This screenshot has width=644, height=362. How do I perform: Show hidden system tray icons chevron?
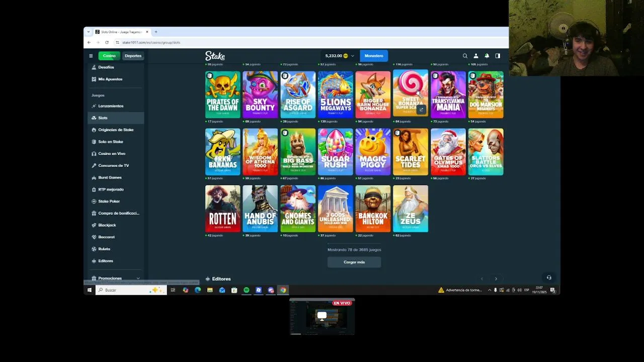(489, 290)
